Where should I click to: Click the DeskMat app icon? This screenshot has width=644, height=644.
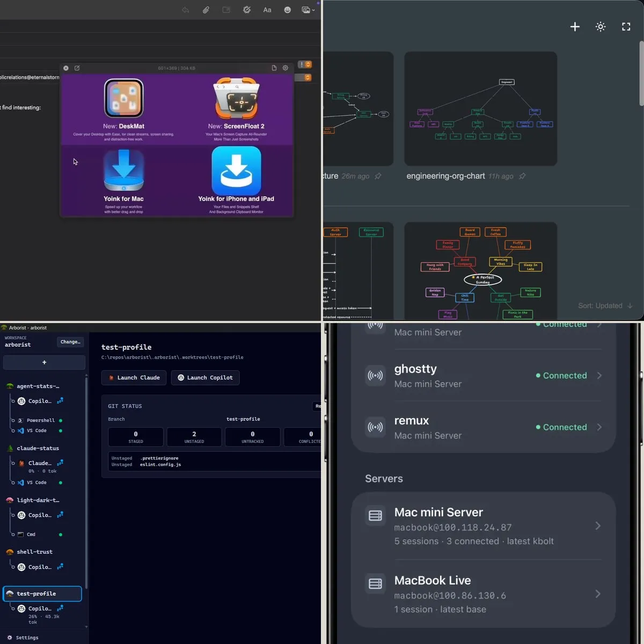(124, 98)
